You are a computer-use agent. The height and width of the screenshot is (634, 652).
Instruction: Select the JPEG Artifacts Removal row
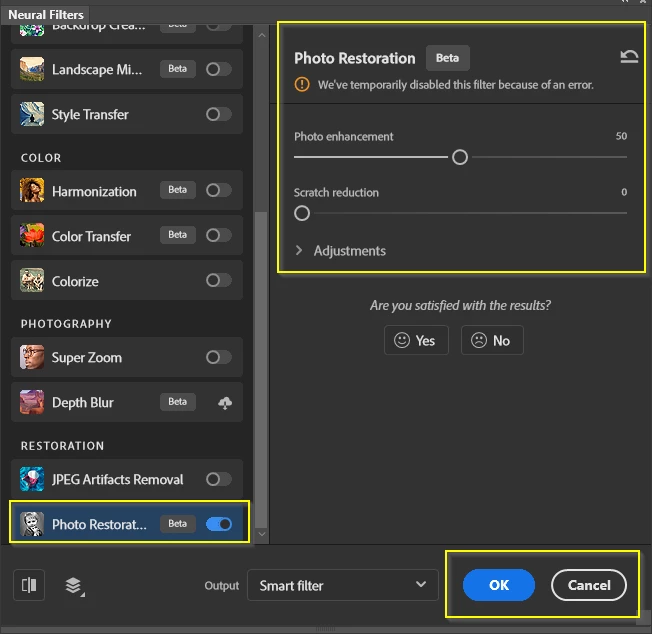[127, 479]
